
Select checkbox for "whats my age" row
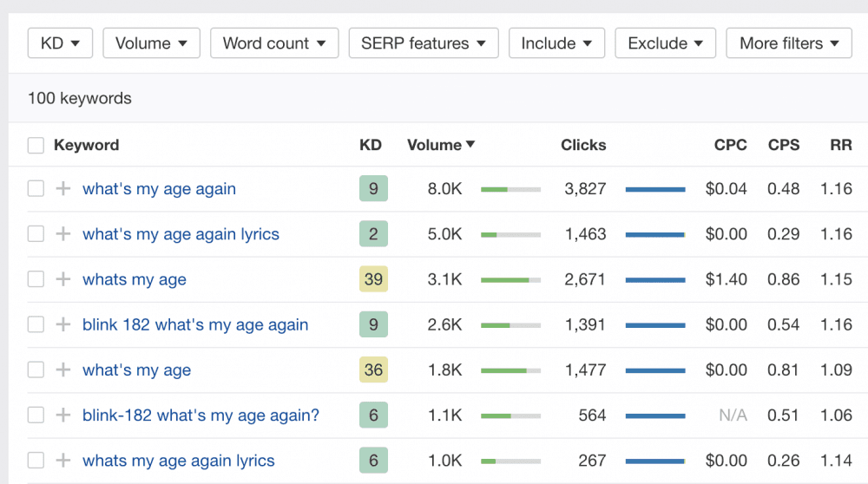[x=36, y=279]
